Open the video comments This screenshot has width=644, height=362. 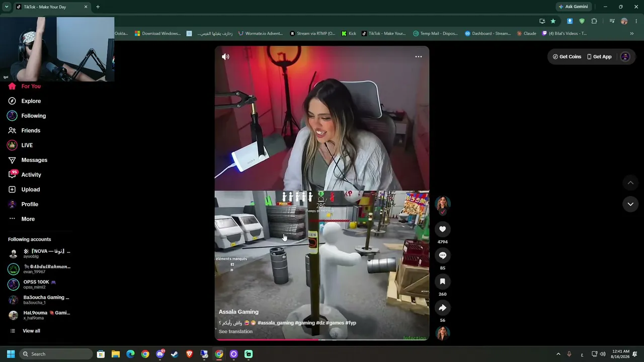coord(443,255)
